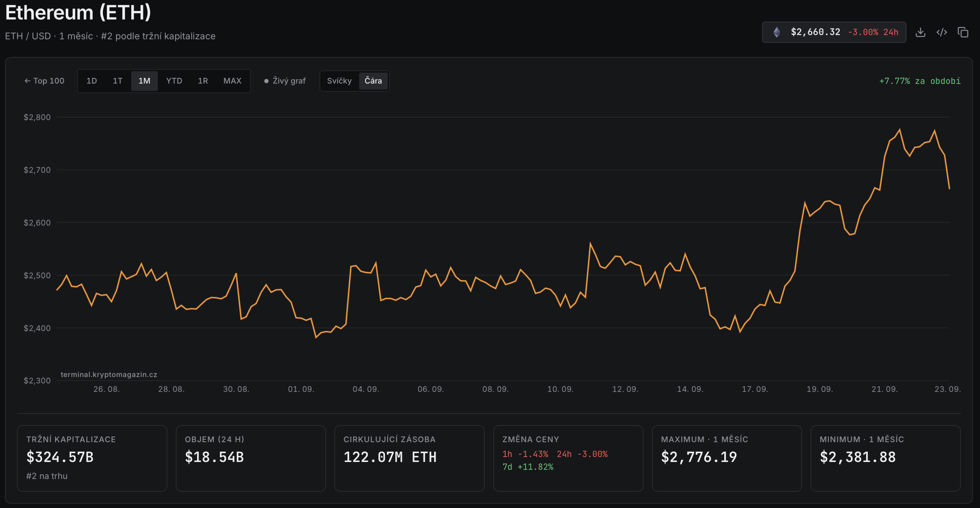Viewport: 980px width, 508px height.
Task: Click the Ethereum logo in price badge
Action: [777, 32]
